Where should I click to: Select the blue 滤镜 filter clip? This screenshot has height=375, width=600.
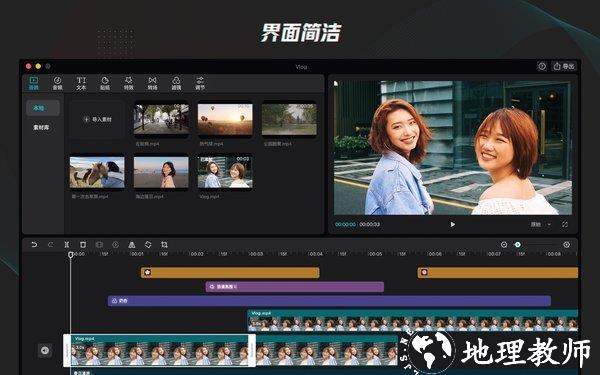point(329,301)
